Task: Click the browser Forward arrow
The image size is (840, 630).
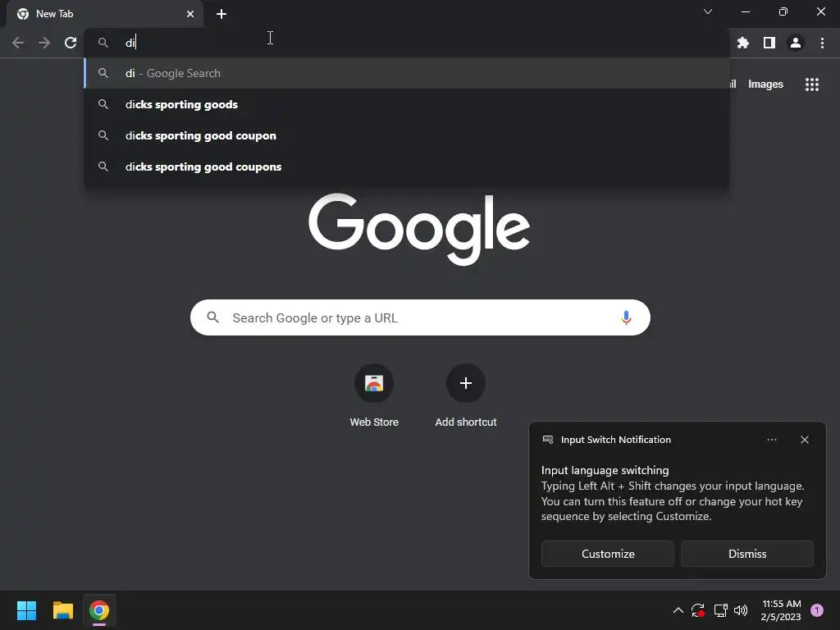Action: coord(44,43)
